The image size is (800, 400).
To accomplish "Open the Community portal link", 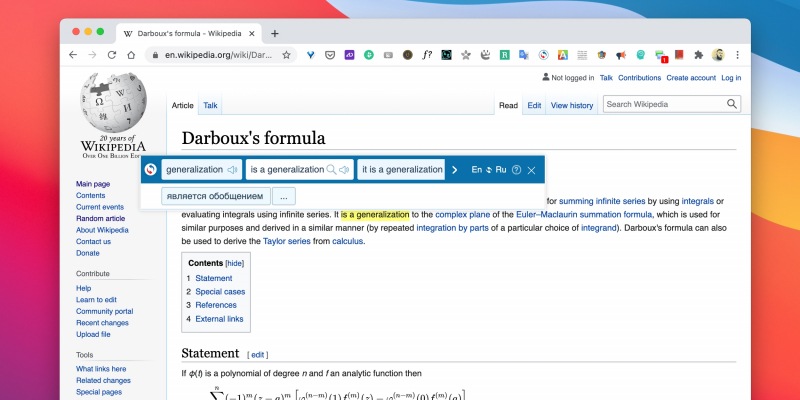I will [105, 311].
